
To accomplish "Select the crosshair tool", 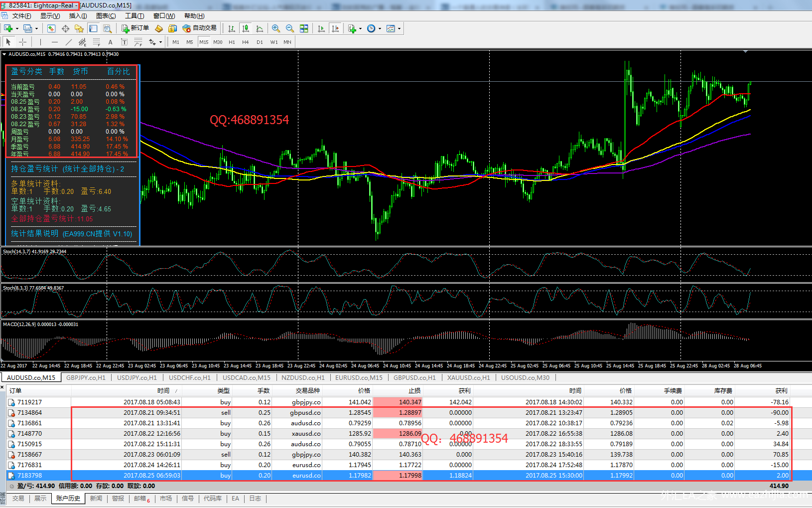I will [22, 42].
